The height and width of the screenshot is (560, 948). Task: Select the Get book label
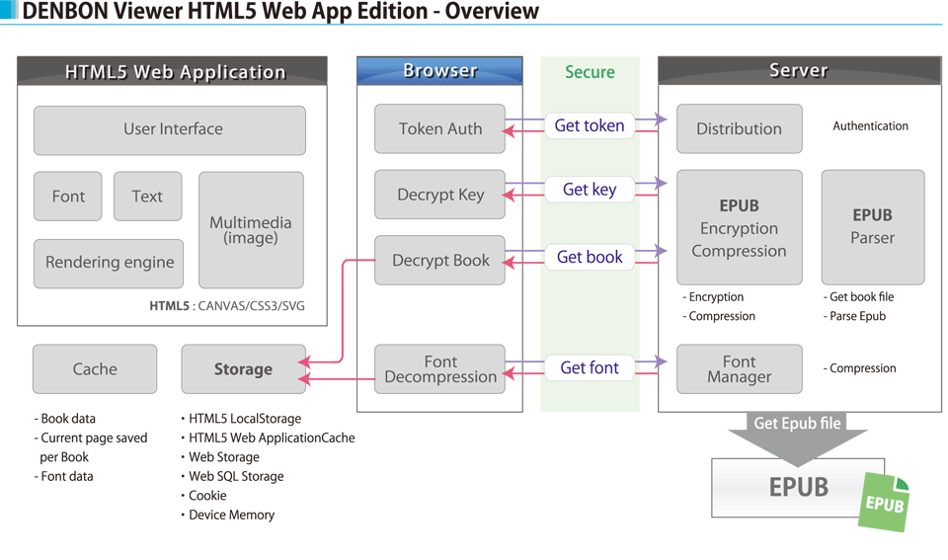point(590,257)
